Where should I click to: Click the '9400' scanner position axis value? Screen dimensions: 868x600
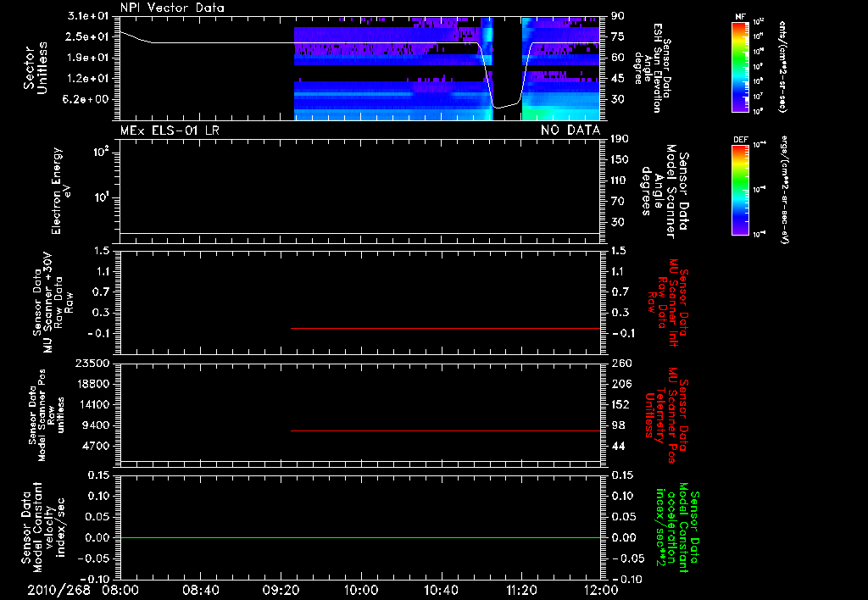tap(96, 425)
